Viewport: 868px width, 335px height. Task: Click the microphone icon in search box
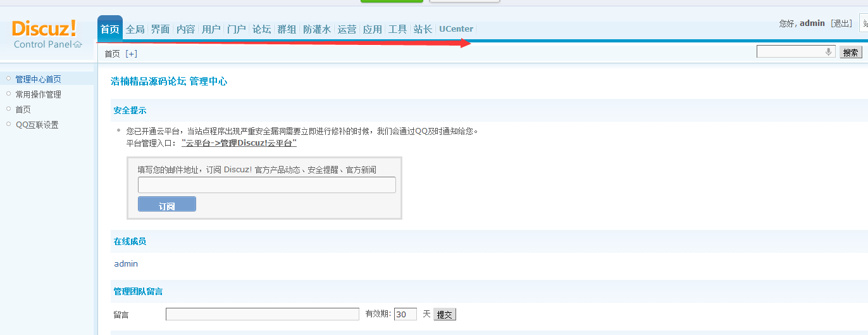coord(829,52)
